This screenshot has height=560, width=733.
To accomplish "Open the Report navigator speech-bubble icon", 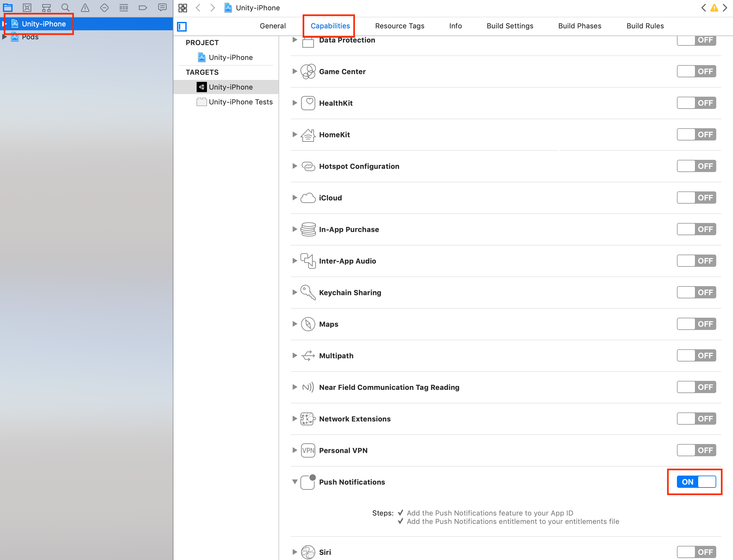I will (162, 7).
